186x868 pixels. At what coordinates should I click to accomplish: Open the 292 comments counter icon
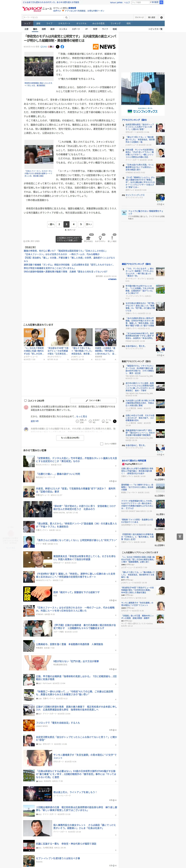pos(44,47)
